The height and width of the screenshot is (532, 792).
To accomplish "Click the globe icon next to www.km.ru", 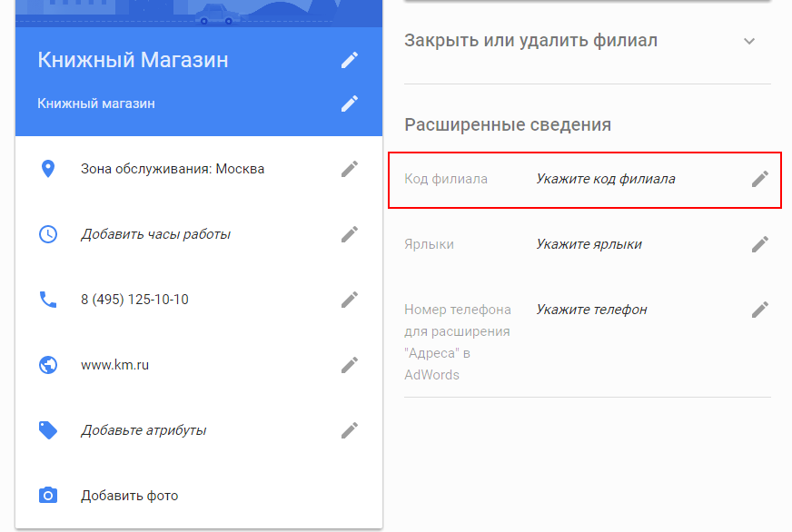I will pyautogui.click(x=48, y=365).
